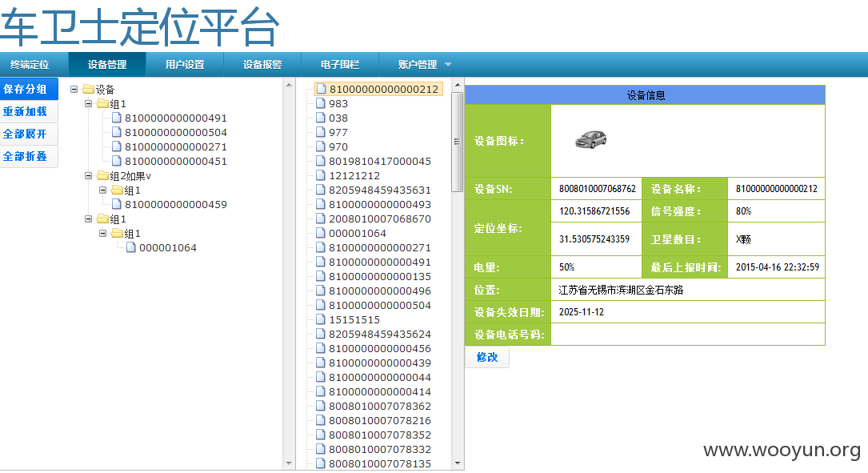This screenshot has height=473, width=868.
Task: Collapse the 组2如果v group node
Action: coord(88,175)
